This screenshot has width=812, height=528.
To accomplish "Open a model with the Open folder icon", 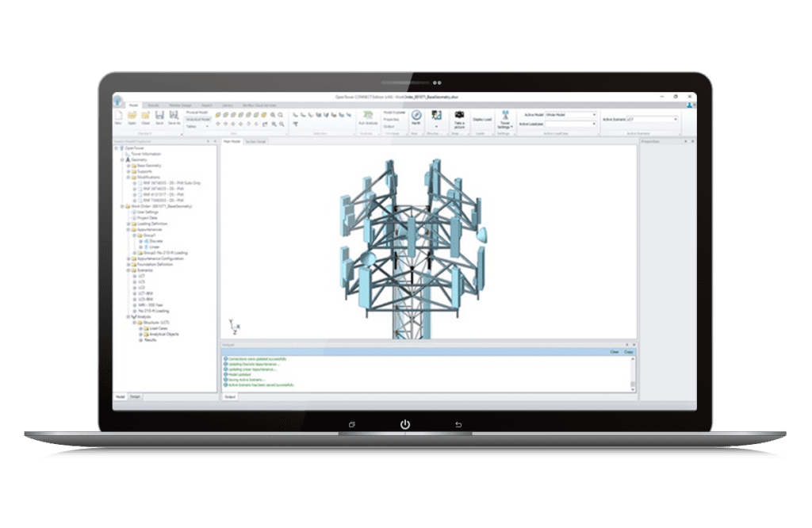I will [132, 117].
